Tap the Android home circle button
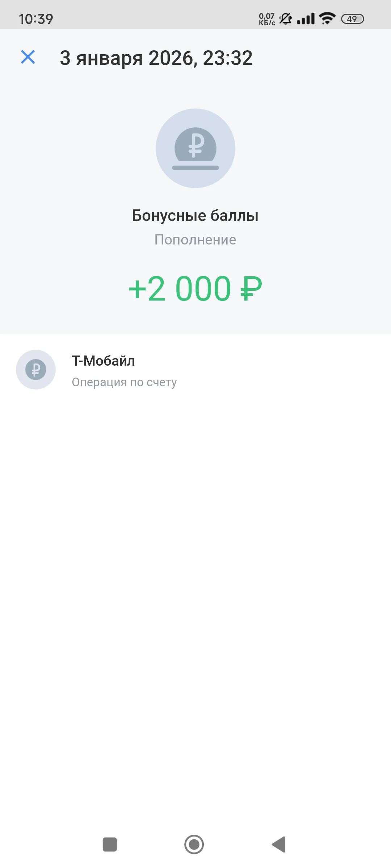The image size is (391, 868). pos(194,844)
